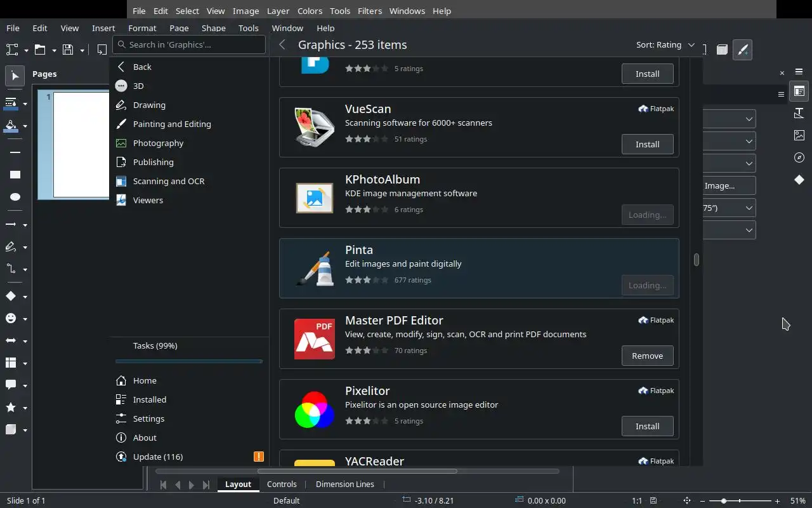Click the orange update warning badge
Screen dimensions: 812x508
(x=258, y=457)
